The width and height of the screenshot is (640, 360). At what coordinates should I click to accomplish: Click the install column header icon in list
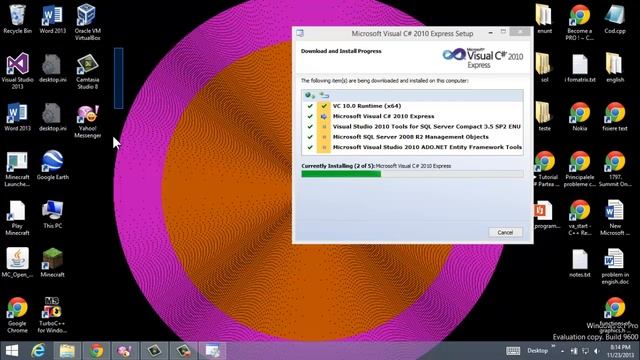tap(324, 95)
